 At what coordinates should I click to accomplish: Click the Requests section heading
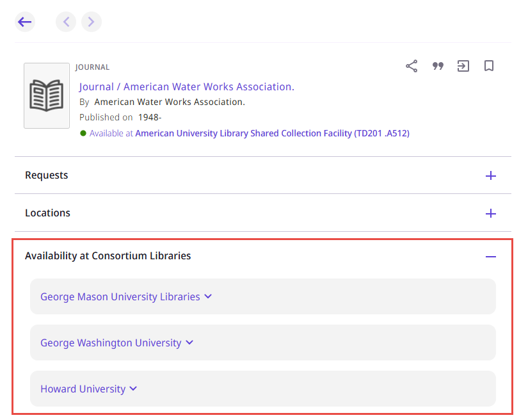point(47,175)
